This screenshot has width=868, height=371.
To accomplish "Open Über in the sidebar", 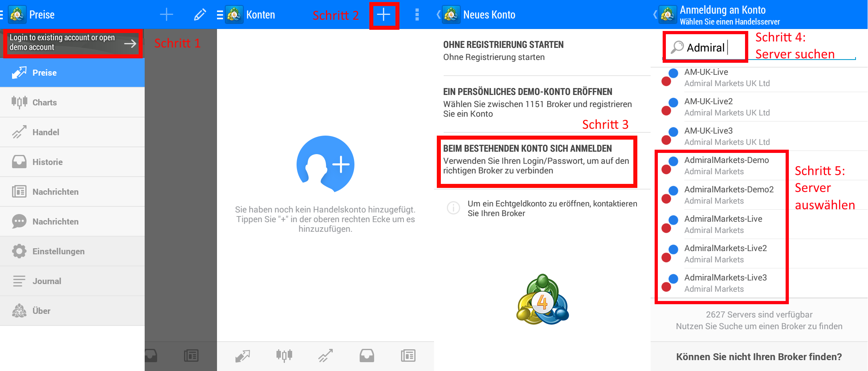I will click(x=72, y=311).
